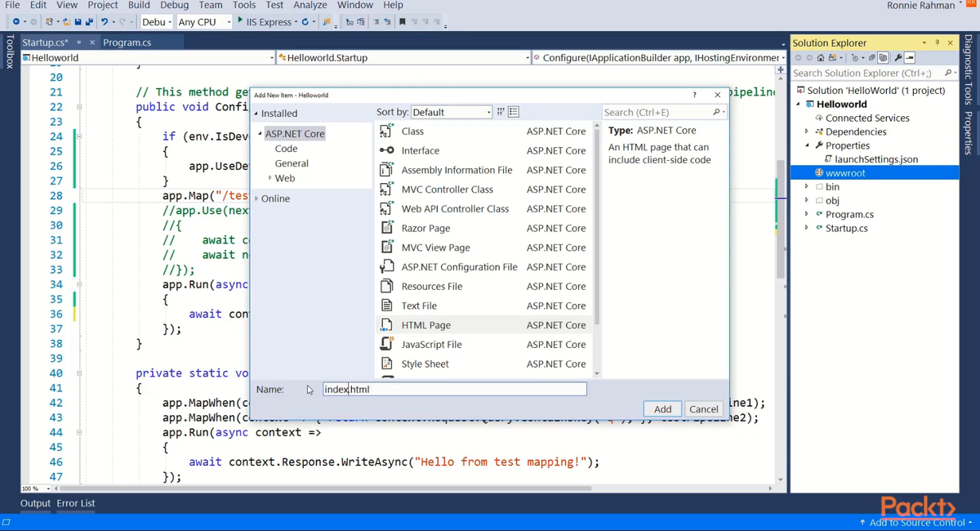
Task: Open the Error List tab
Action: tap(76, 503)
